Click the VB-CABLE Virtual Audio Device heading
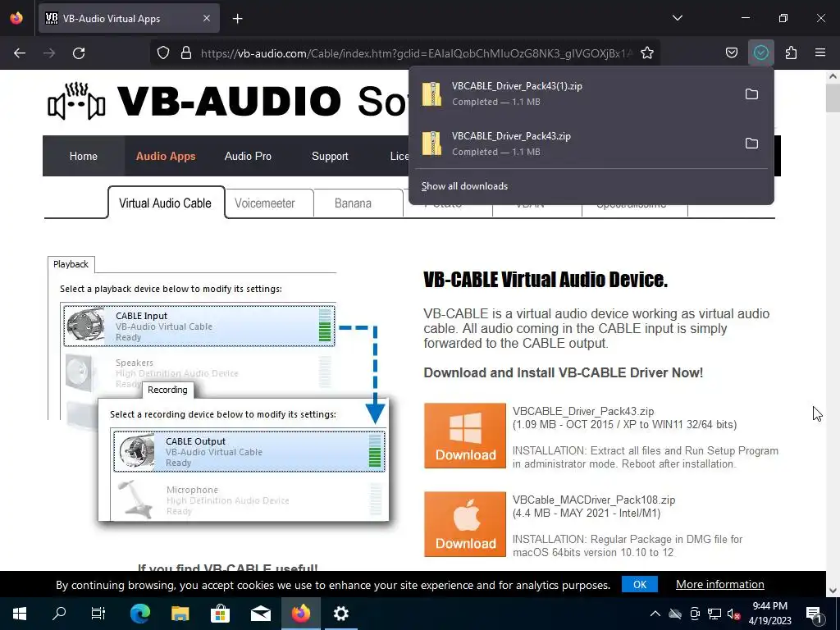Image resolution: width=840 pixels, height=630 pixels. pyautogui.click(x=546, y=280)
